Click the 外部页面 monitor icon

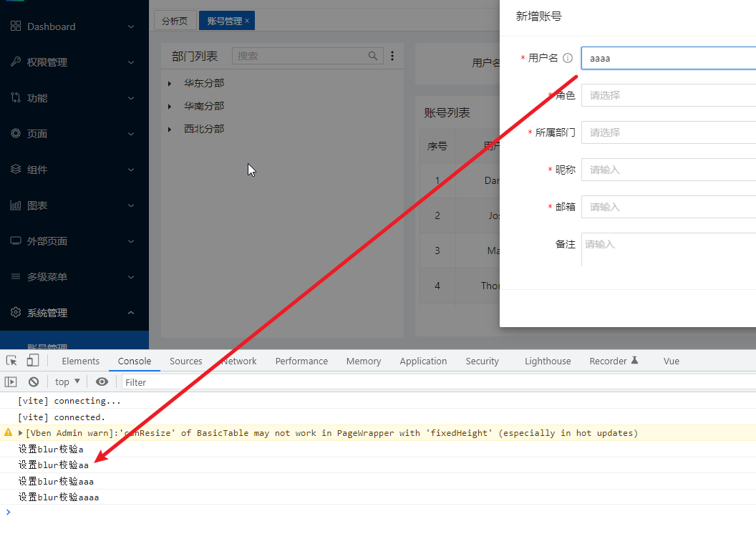[16, 241]
